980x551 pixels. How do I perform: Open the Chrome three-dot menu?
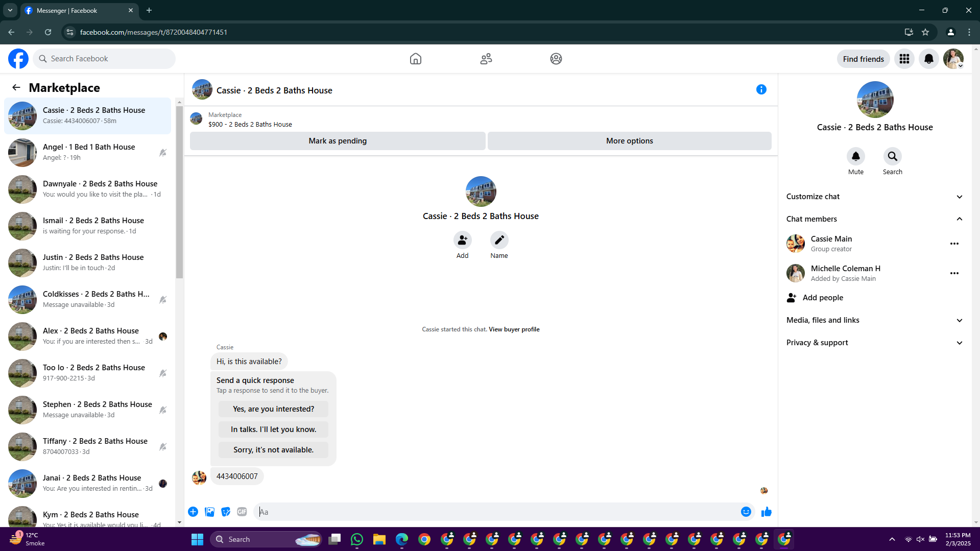[x=969, y=32]
